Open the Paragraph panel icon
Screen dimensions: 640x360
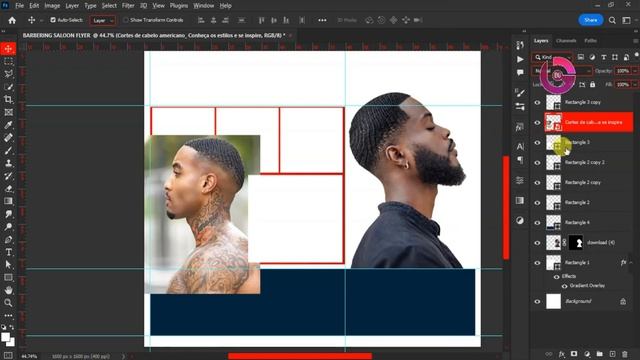tap(520, 160)
